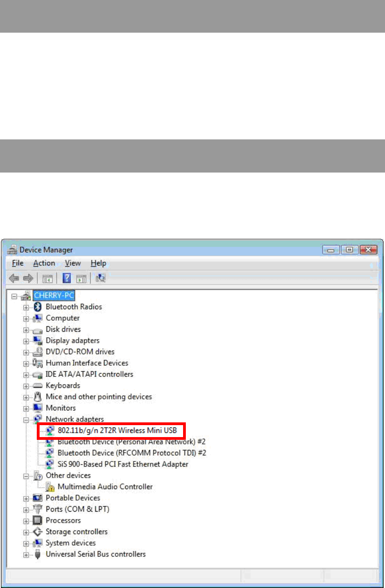This screenshot has width=385, height=588.
Task: Click the Multimedia Audio Controller warning icon
Action: [50, 487]
